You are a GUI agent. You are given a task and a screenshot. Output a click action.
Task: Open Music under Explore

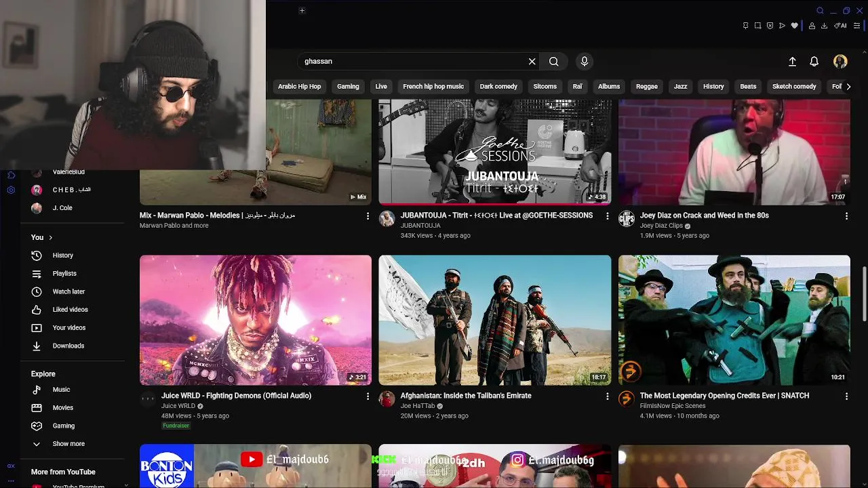click(62, 390)
